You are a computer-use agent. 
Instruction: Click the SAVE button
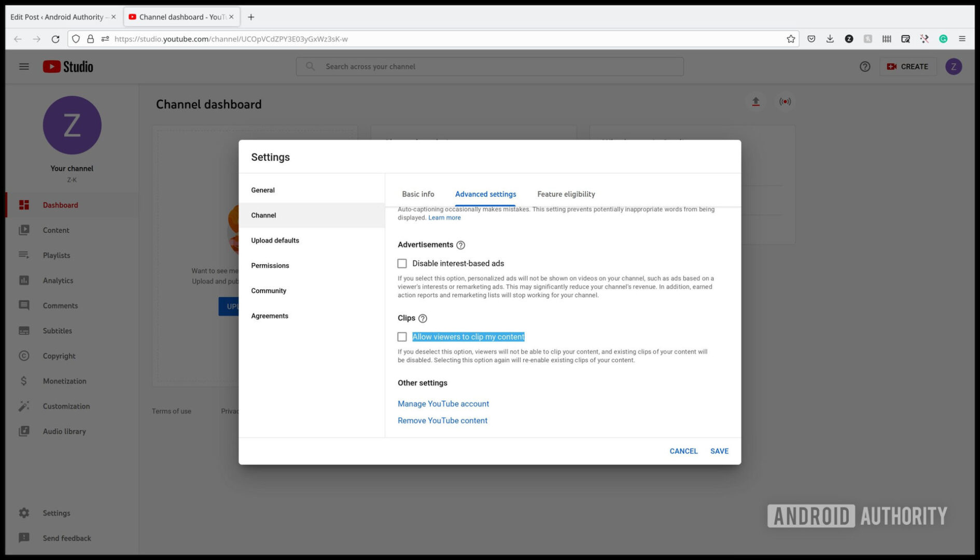[x=719, y=451]
